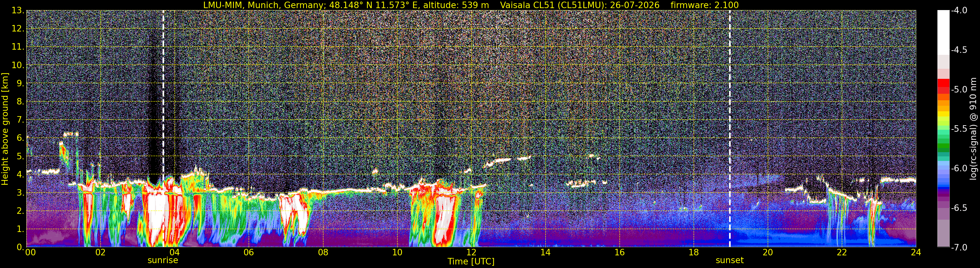The height and width of the screenshot is (268, 980).
Task: Click the '1.' tick on the height axis
Action: click(x=20, y=229)
